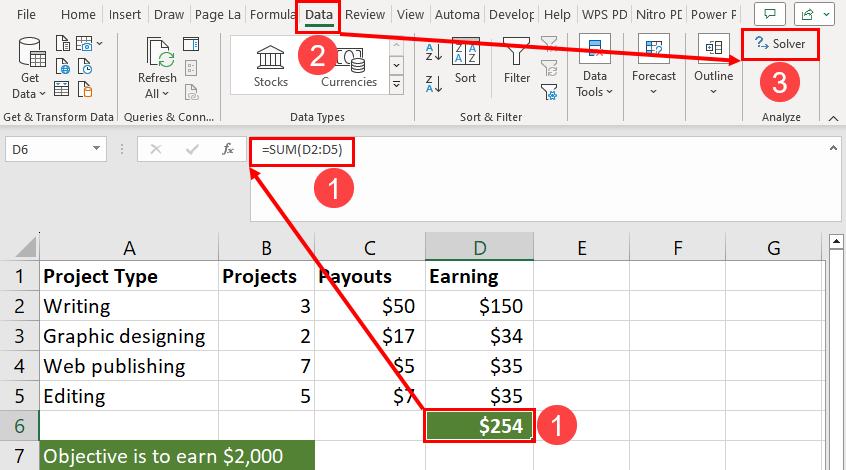Viewport: 846px width, 470px height.
Task: Import data From Text/CSV icon
Action: 63,43
